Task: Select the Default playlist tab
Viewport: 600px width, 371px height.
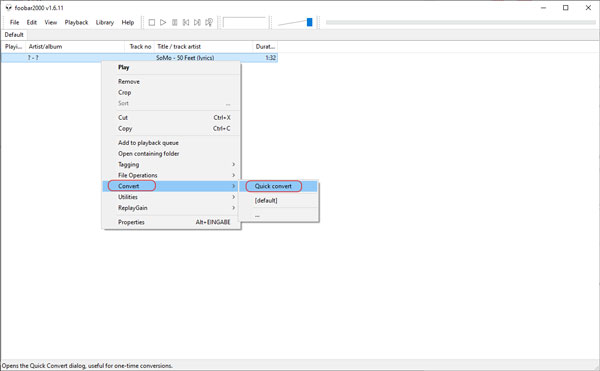Action: pos(14,35)
